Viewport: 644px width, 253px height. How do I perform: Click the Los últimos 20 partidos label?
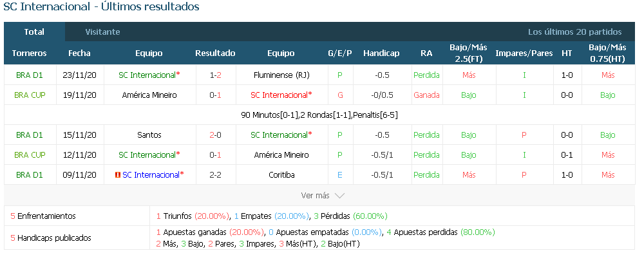(574, 32)
